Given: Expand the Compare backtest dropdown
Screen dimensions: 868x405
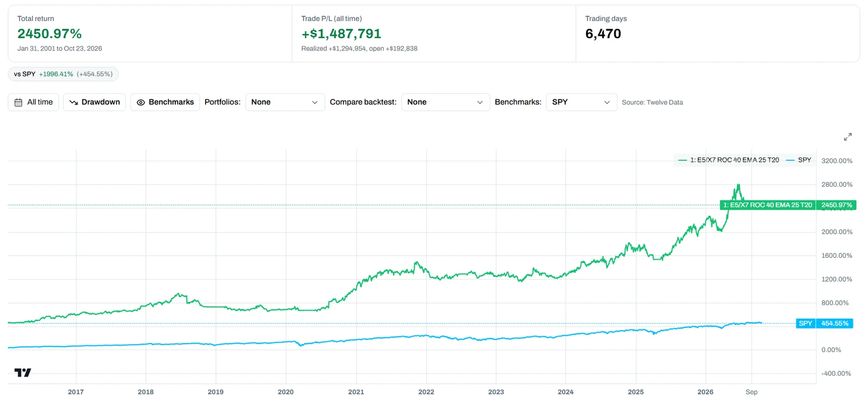Looking at the screenshot, I should coord(445,102).
